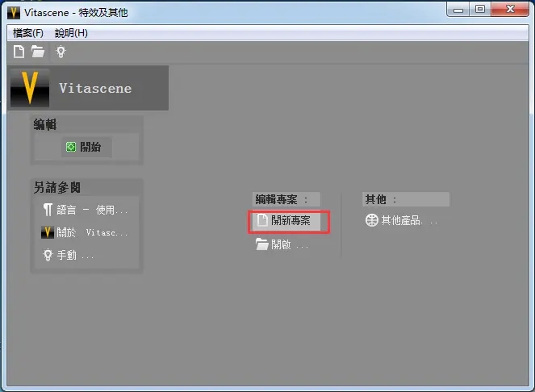Maximize the Vitascene window
This screenshot has width=535, height=392.
click(x=480, y=9)
